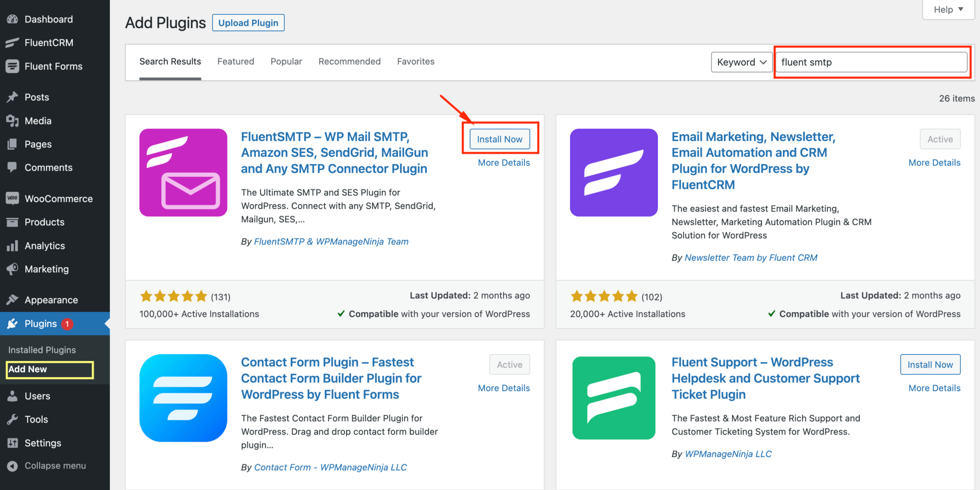Open More Details for FluentCRM plugin
This screenshot has width=980, height=490.
[934, 163]
